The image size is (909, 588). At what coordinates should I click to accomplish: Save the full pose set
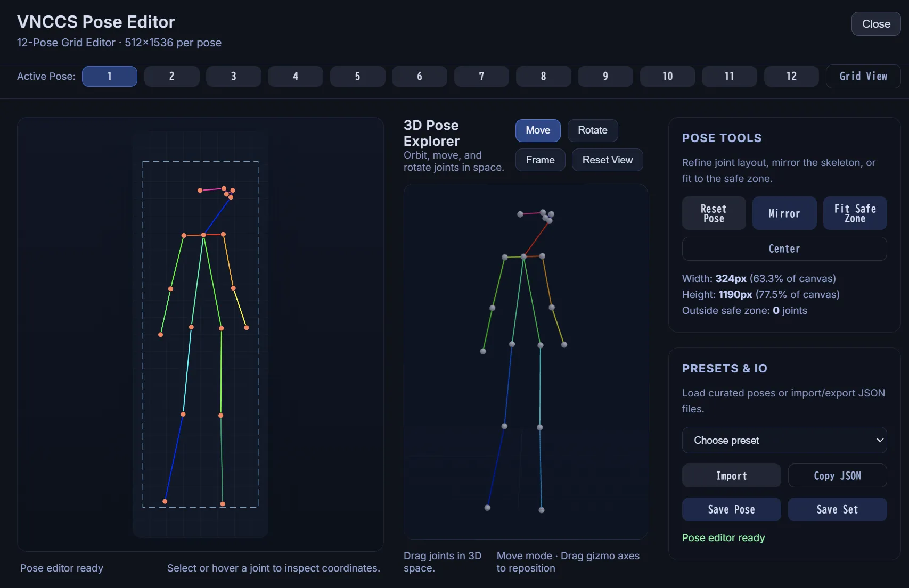(x=837, y=509)
